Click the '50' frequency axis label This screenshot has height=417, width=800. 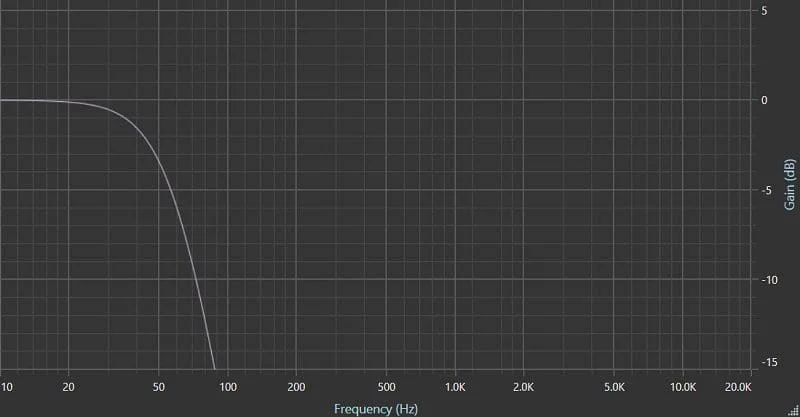159,387
